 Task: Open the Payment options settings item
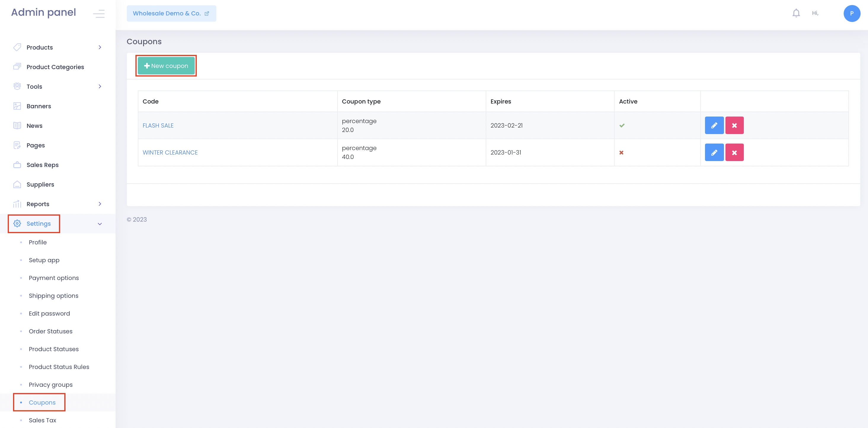(x=54, y=278)
